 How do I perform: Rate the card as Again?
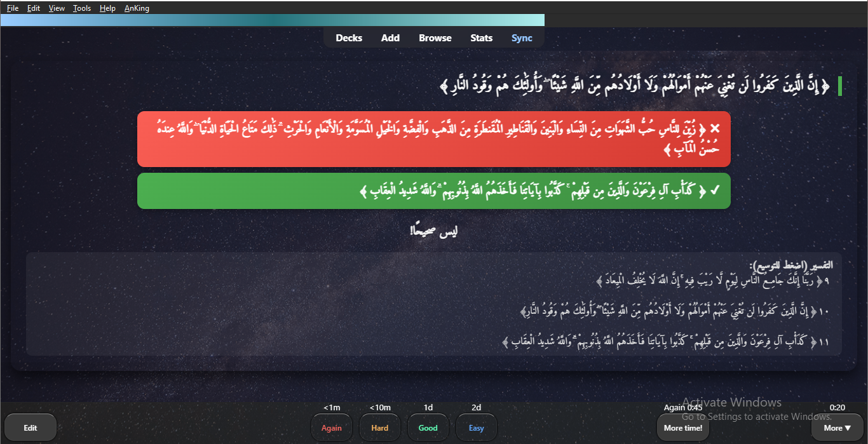point(332,427)
